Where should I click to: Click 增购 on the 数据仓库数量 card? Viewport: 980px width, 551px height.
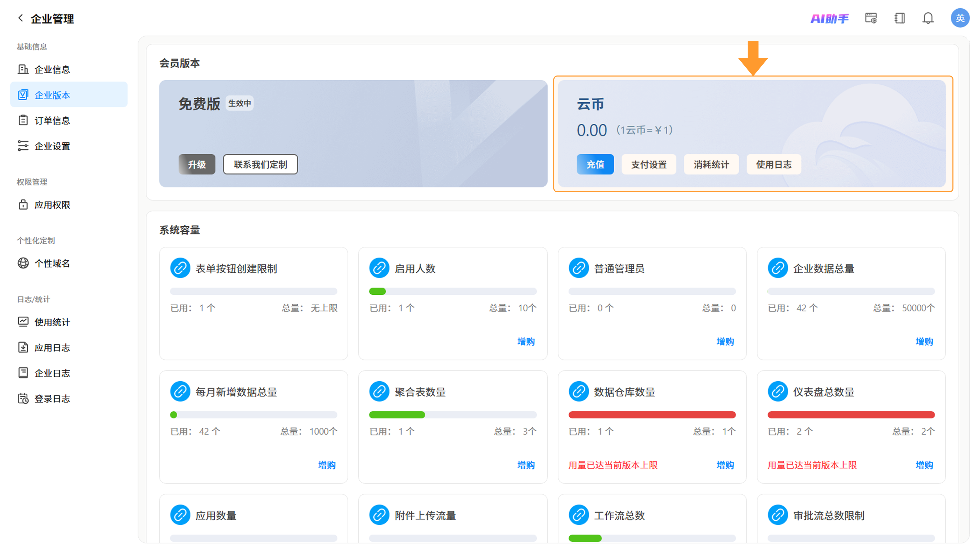point(726,465)
